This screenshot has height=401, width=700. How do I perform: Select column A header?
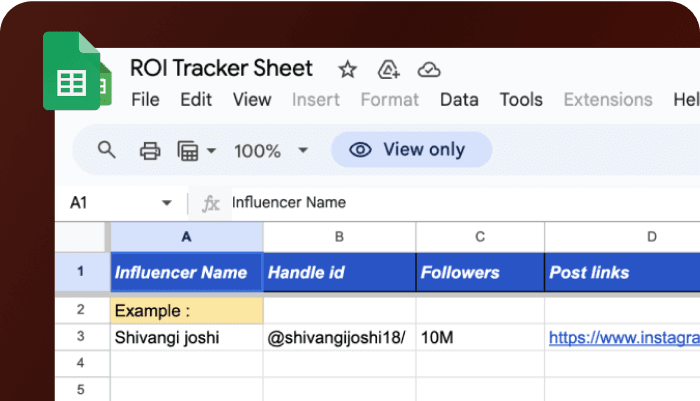187,237
